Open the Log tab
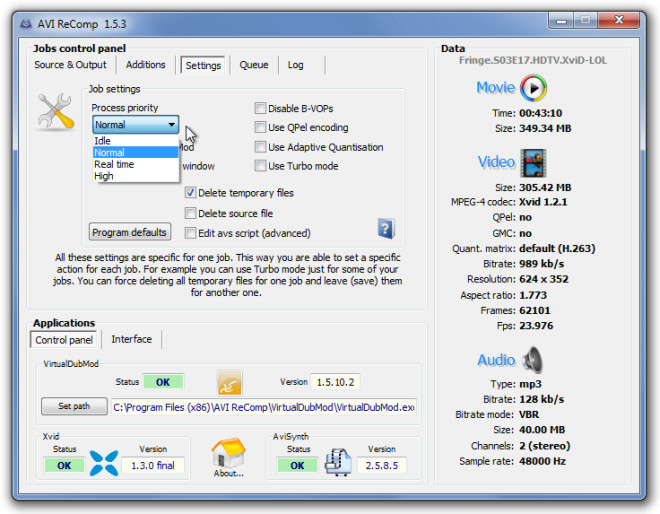The height and width of the screenshot is (514, 660). [295, 65]
